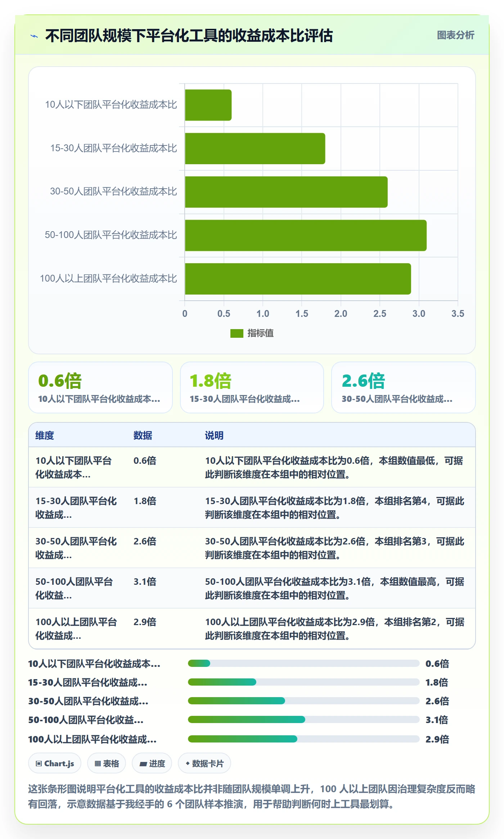The image size is (504, 839).
Task: Click the description mentioning 本组数值最高
Action: pos(334,588)
